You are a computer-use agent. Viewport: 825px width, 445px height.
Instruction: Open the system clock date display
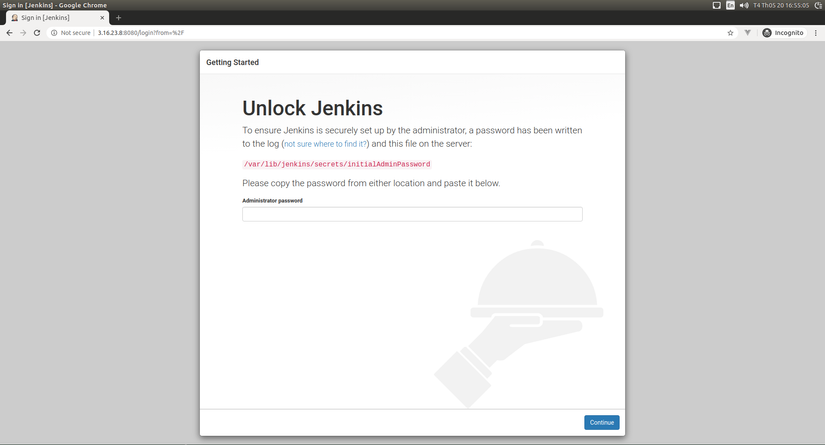(x=781, y=5)
